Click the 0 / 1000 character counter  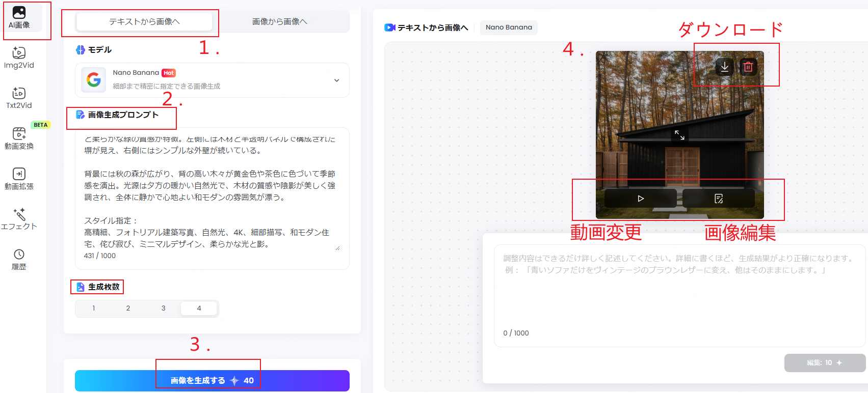click(516, 333)
